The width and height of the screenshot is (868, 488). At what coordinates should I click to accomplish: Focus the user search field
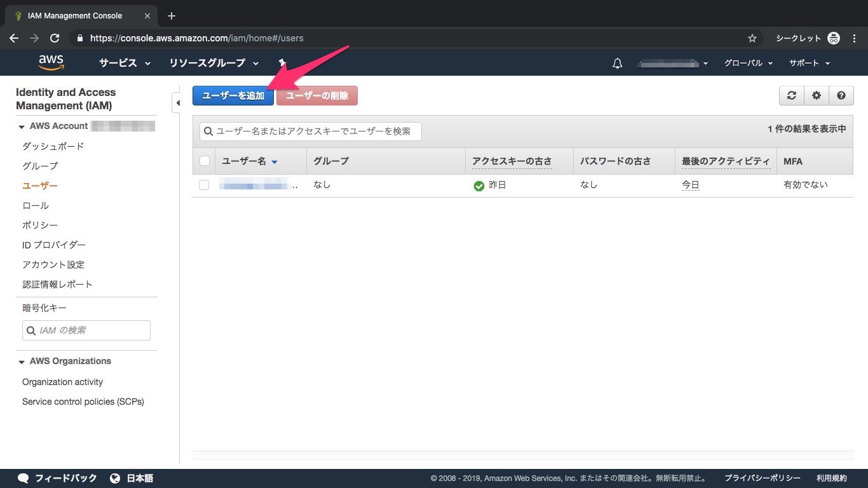pos(311,132)
